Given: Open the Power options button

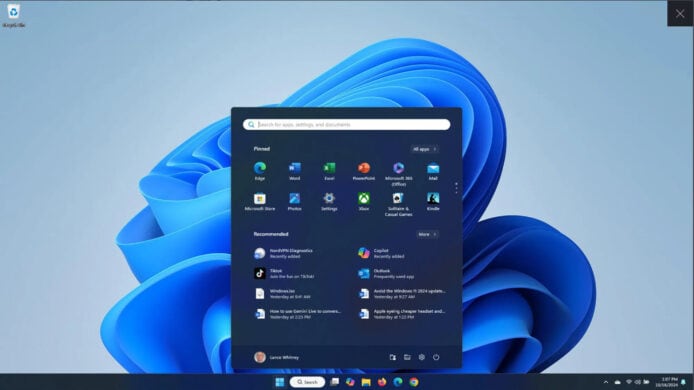Looking at the screenshot, I should (436, 357).
